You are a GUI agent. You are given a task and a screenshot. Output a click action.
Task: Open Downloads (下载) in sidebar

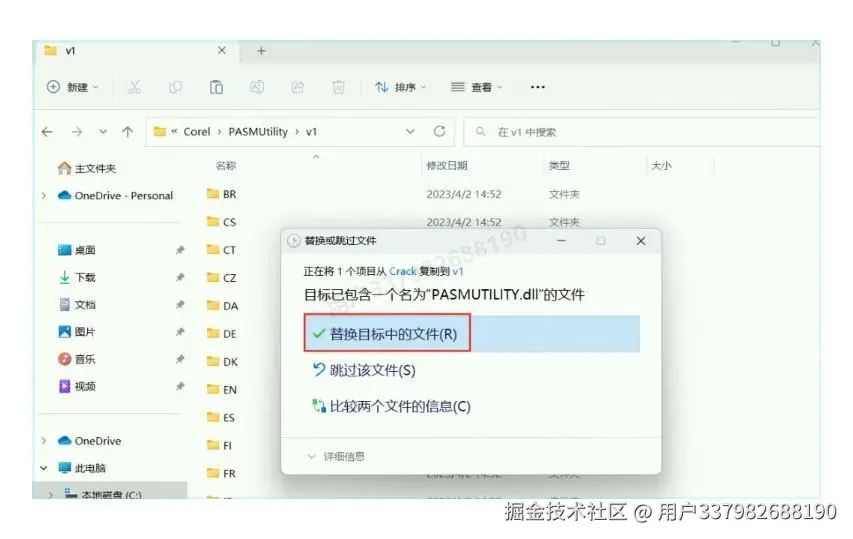click(77, 277)
